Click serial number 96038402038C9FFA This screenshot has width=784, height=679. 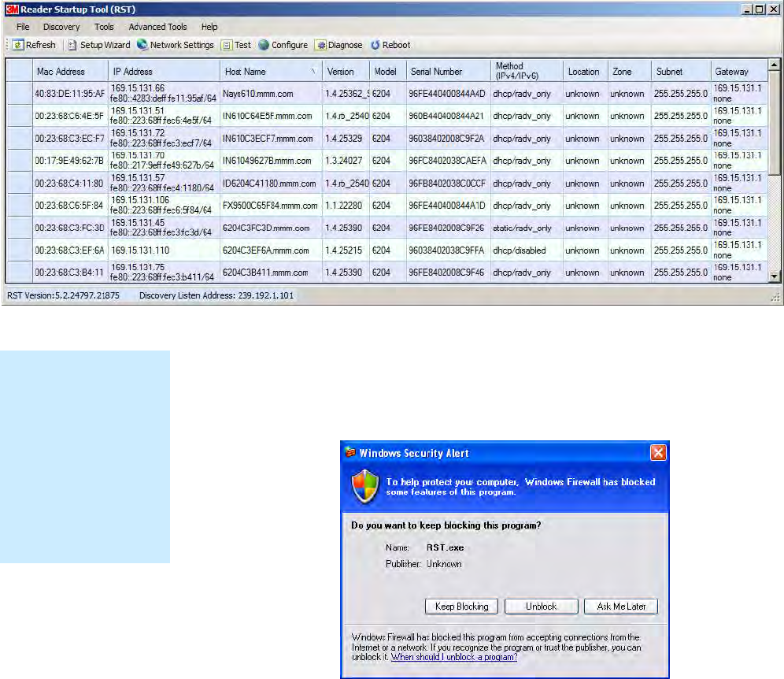click(x=446, y=250)
